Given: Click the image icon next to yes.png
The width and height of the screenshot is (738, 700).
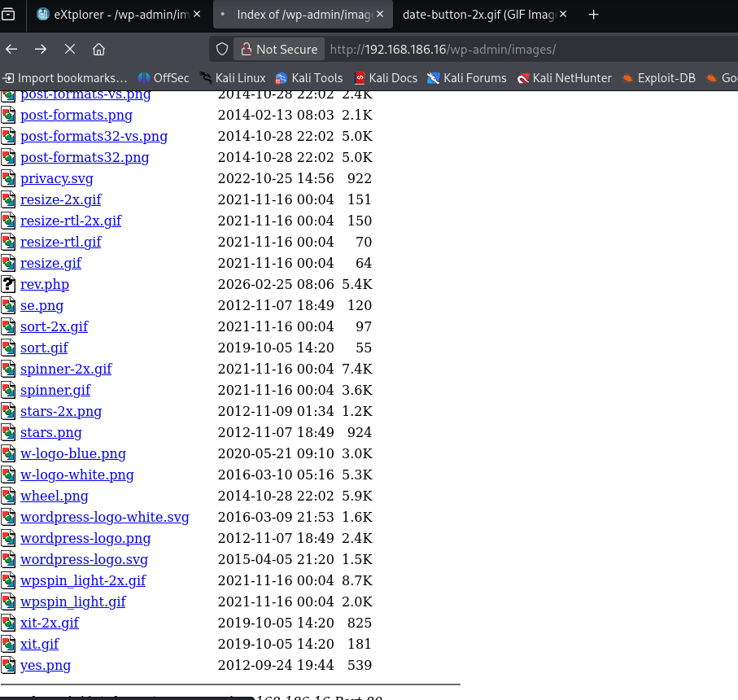Looking at the screenshot, I should [8, 665].
